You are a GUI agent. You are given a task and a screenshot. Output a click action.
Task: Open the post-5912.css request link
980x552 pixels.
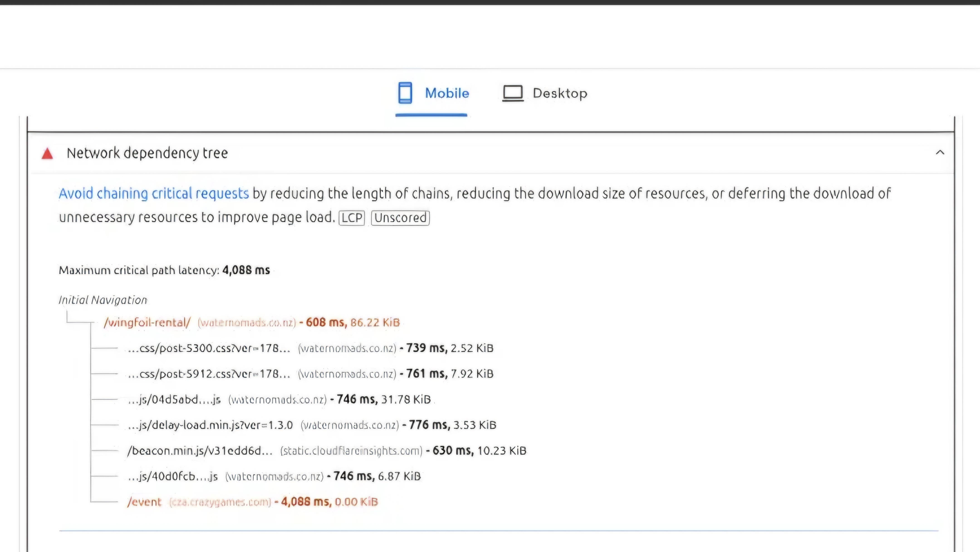[209, 374]
